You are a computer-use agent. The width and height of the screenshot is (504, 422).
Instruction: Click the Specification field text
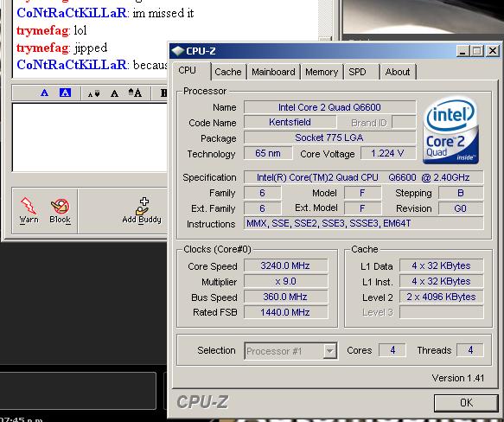pos(364,177)
